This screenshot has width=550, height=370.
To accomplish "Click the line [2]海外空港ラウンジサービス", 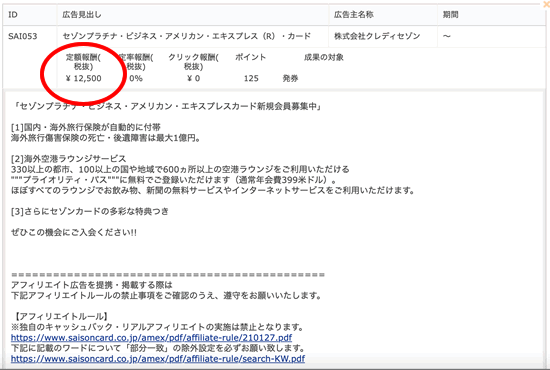I will click(68, 159).
